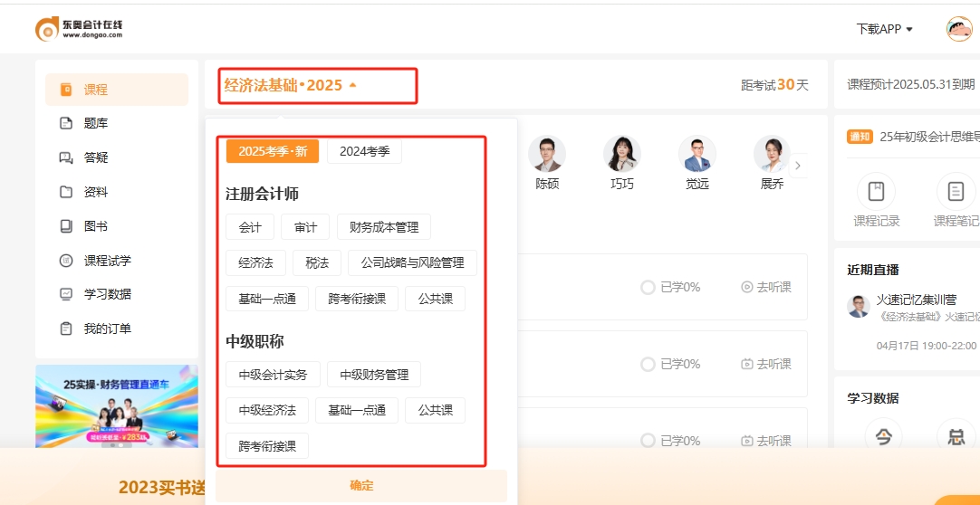Click the 我的订单 sidebar icon

pyautogui.click(x=66, y=329)
